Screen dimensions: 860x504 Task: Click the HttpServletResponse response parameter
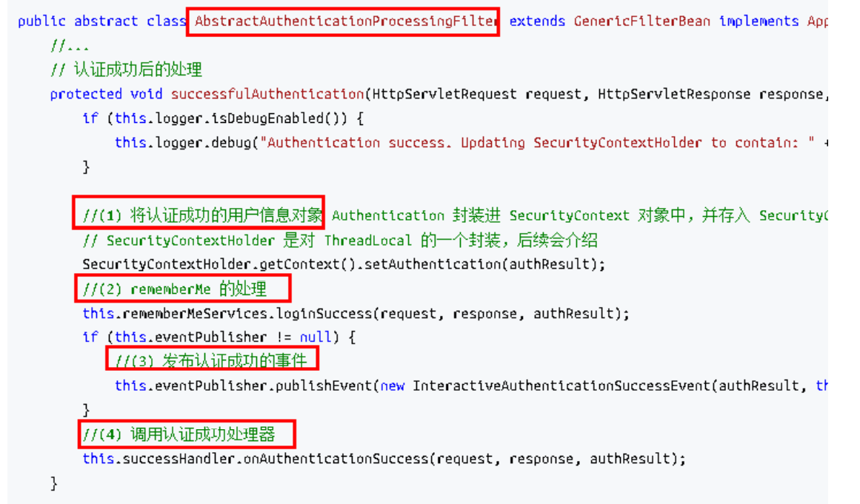711,94
